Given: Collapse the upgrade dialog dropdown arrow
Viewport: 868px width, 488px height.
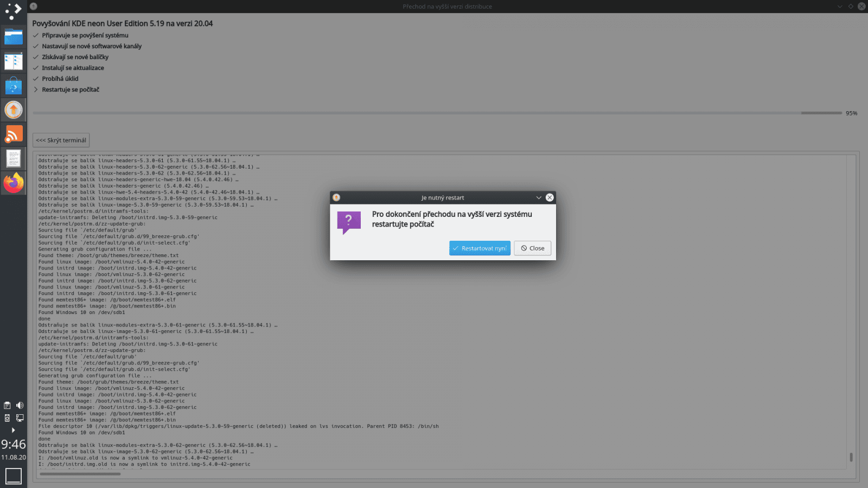Looking at the screenshot, I should pyautogui.click(x=538, y=197).
